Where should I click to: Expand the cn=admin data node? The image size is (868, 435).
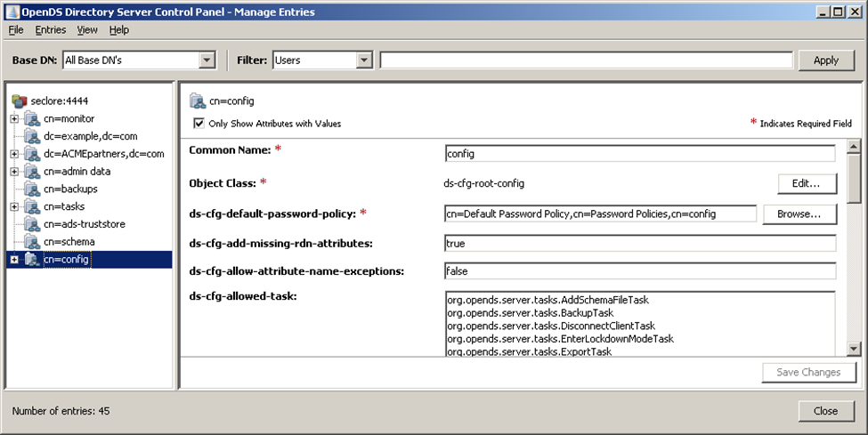14,172
